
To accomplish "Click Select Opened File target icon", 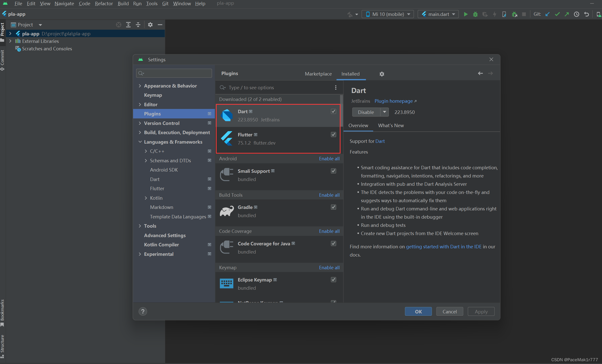I will 119,25.
